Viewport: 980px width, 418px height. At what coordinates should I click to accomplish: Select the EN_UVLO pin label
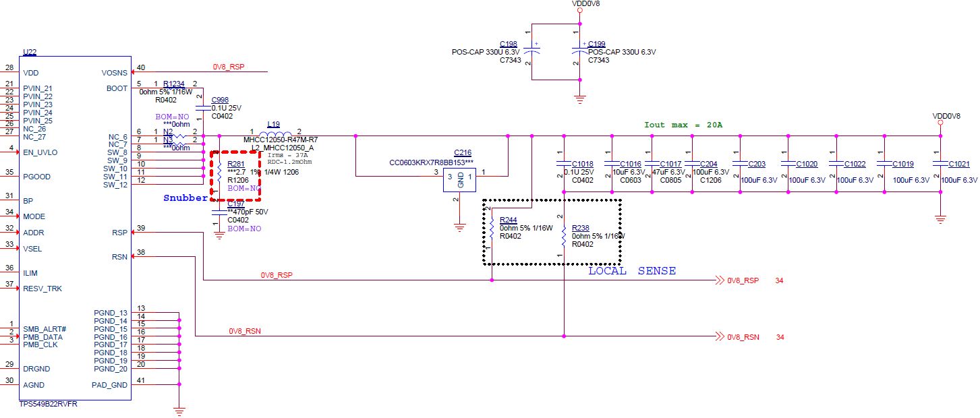point(40,152)
